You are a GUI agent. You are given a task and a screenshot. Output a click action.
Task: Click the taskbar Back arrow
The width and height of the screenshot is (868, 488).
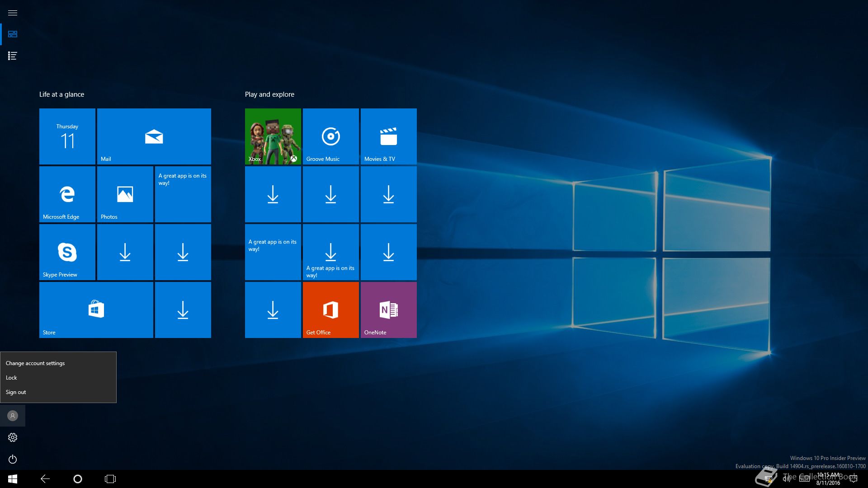(45, 479)
